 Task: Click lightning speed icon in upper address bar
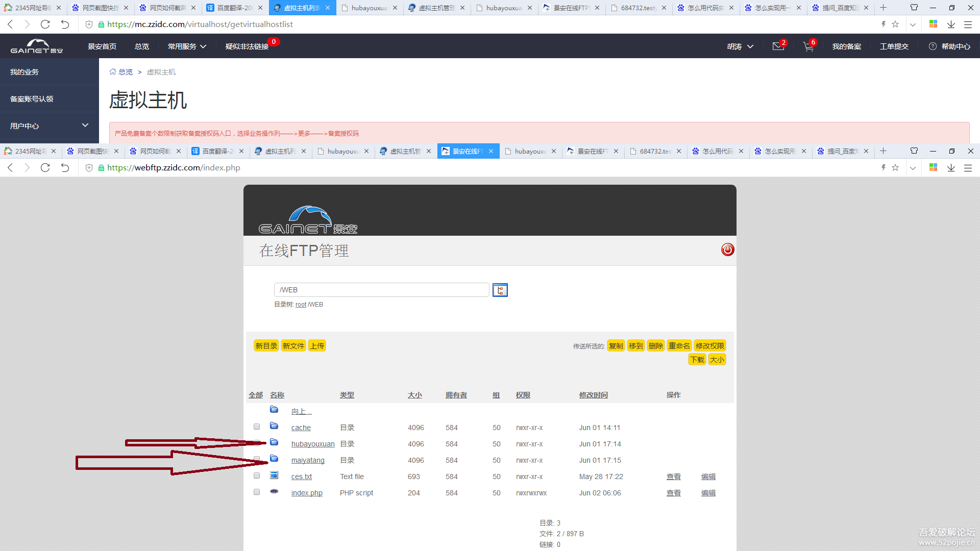[x=884, y=24]
